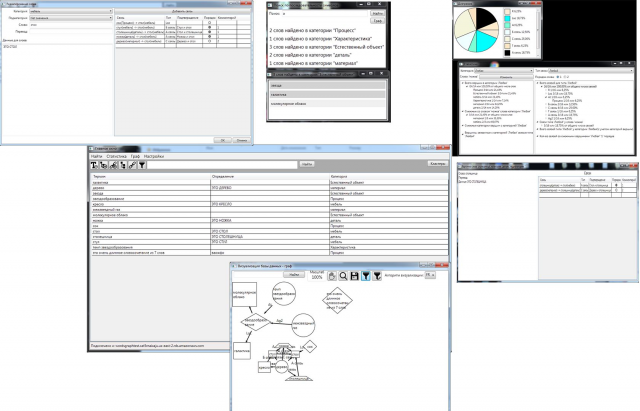
Task: Click the cyan 'Loc 18.75%' legend swatch
Action: [507, 18]
